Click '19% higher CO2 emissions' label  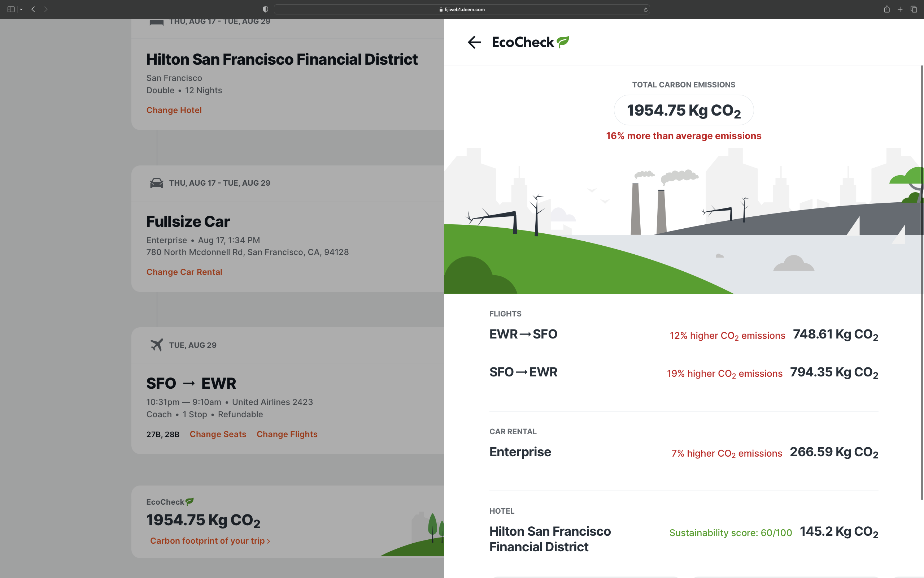(x=724, y=374)
